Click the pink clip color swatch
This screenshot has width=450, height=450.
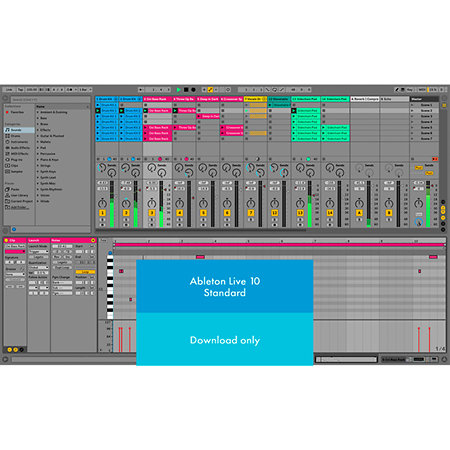15,252
